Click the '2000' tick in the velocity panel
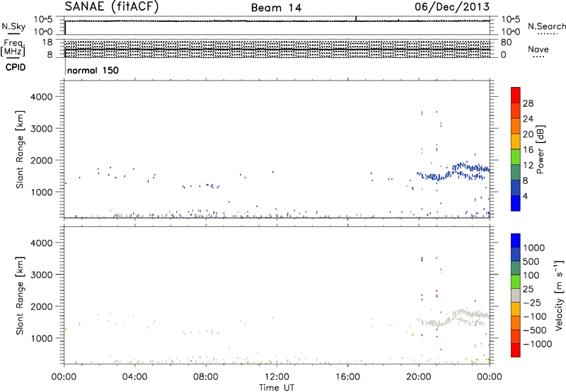The image size is (566, 392). click(41, 306)
